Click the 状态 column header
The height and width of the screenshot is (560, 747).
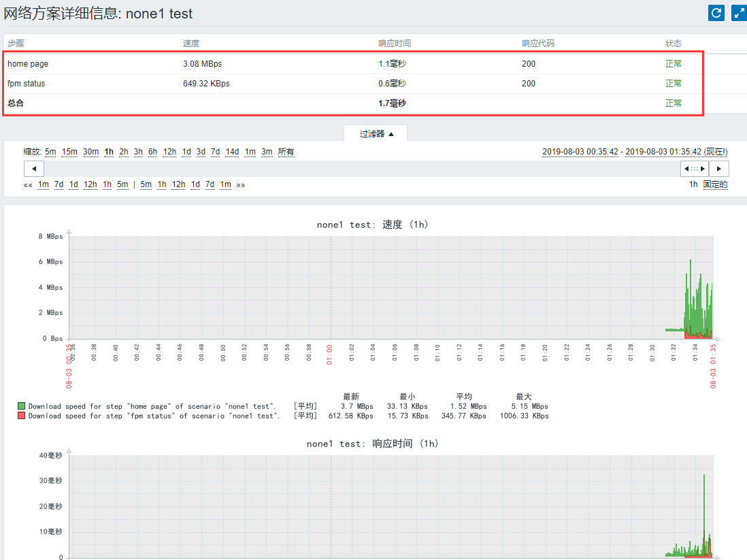pyautogui.click(x=673, y=44)
